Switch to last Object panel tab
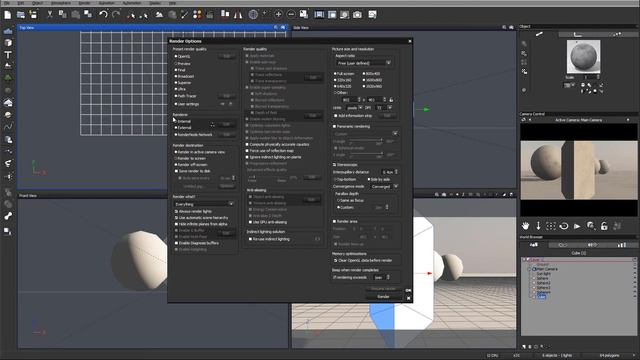 coord(617,34)
